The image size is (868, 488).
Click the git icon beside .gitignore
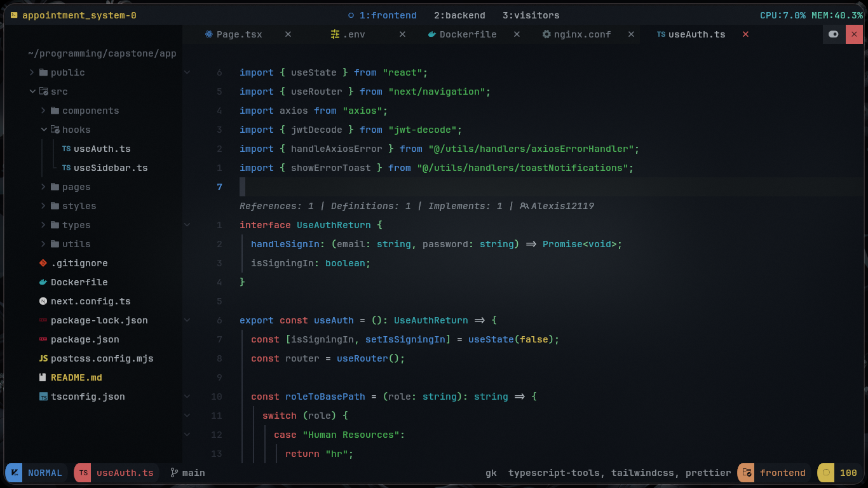click(43, 263)
